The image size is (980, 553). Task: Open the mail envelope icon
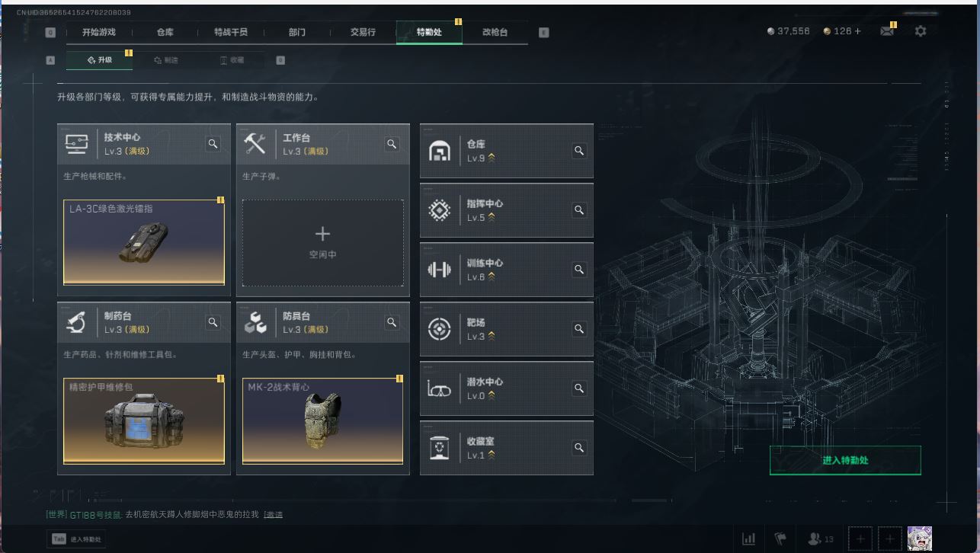click(887, 31)
